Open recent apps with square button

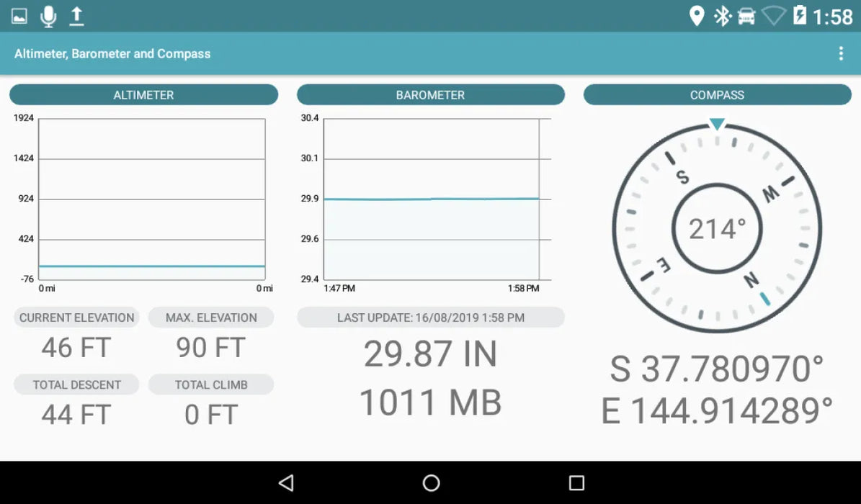(576, 482)
